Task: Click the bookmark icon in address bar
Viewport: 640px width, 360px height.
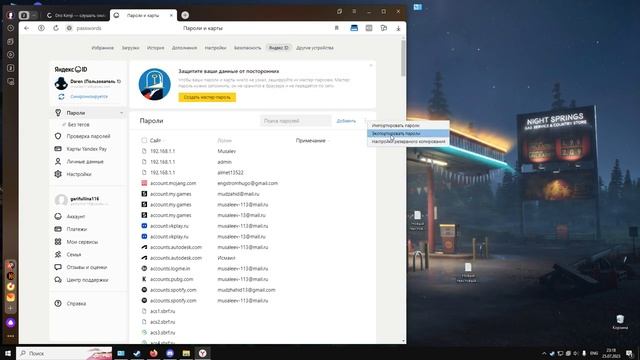Action: click(x=337, y=28)
